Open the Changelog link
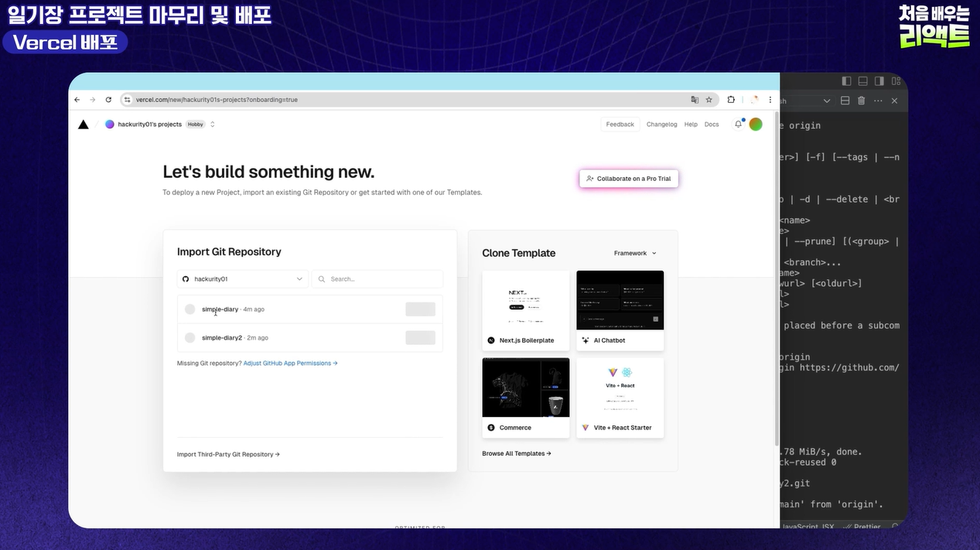Image resolution: width=980 pixels, height=550 pixels. pos(661,124)
